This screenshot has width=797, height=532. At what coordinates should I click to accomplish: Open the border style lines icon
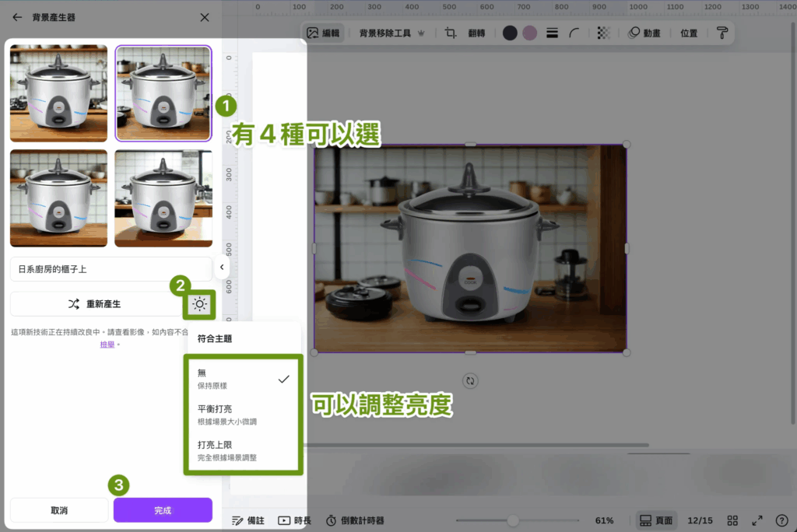552,33
